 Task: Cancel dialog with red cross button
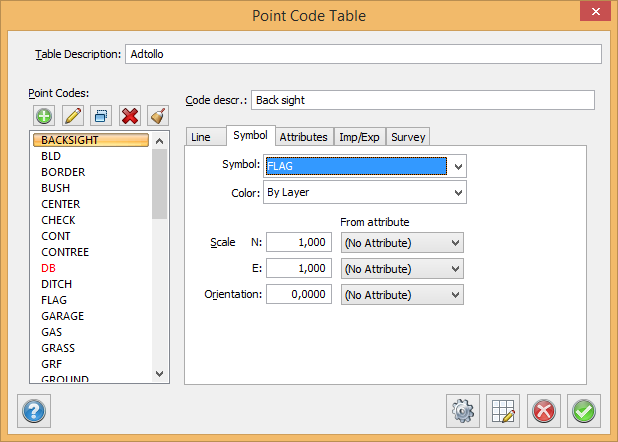[x=544, y=410]
